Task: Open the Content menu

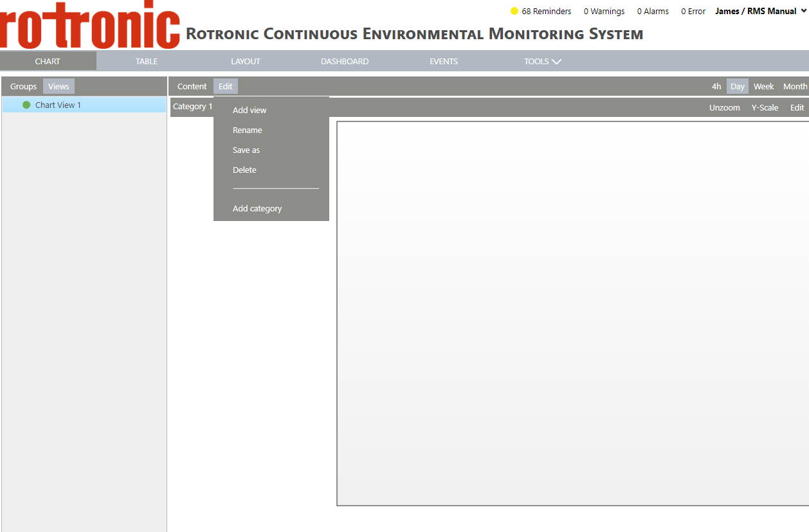Action: tap(192, 86)
